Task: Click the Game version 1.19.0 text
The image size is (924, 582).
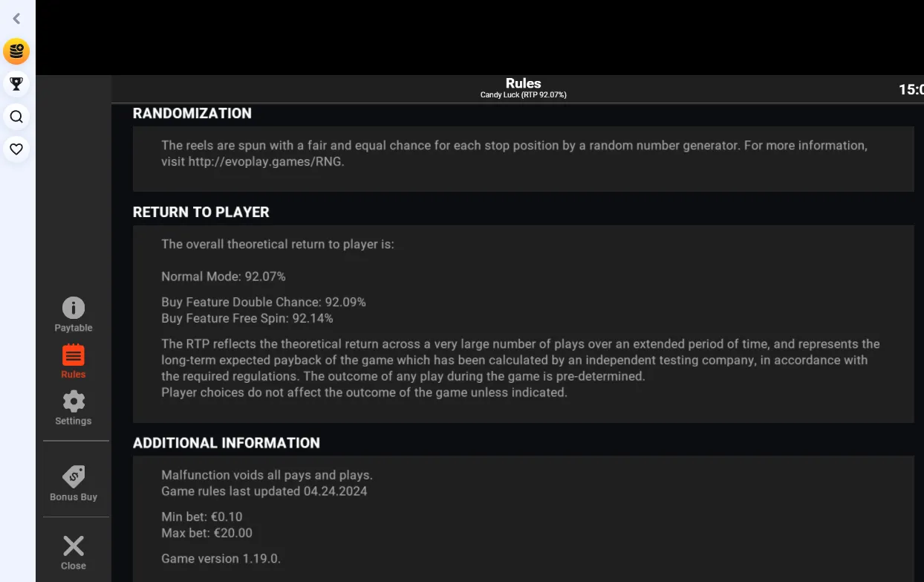Action: 221,558
